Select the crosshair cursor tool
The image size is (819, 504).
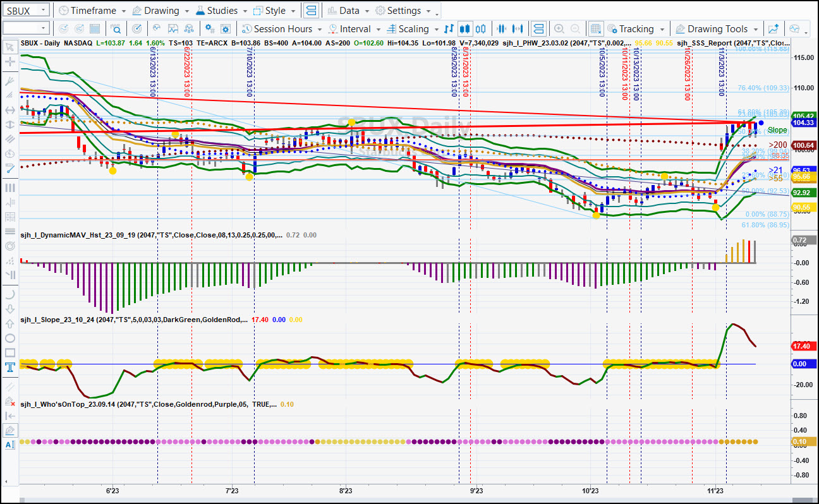point(9,62)
